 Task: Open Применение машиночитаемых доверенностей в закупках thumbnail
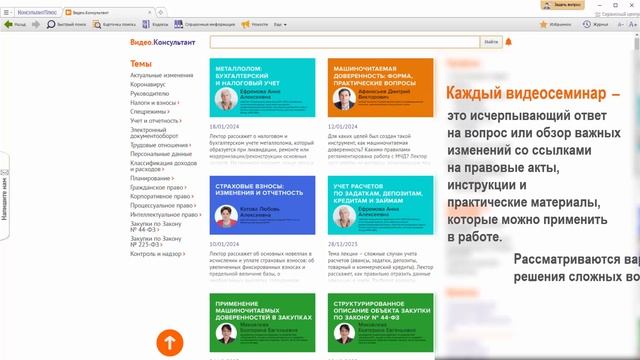(262, 322)
